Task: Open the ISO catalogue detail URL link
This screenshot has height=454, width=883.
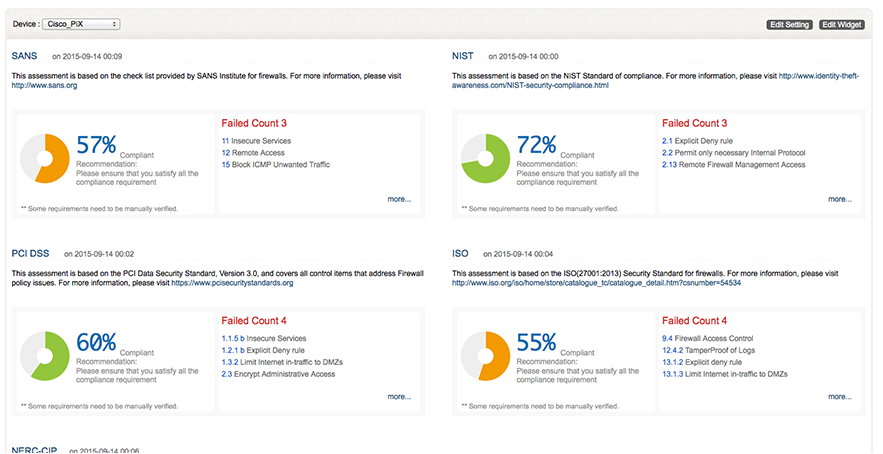Action: click(596, 283)
